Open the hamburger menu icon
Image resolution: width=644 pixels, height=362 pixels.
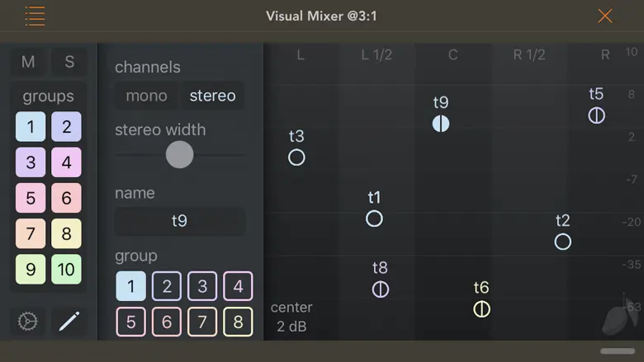tap(35, 16)
